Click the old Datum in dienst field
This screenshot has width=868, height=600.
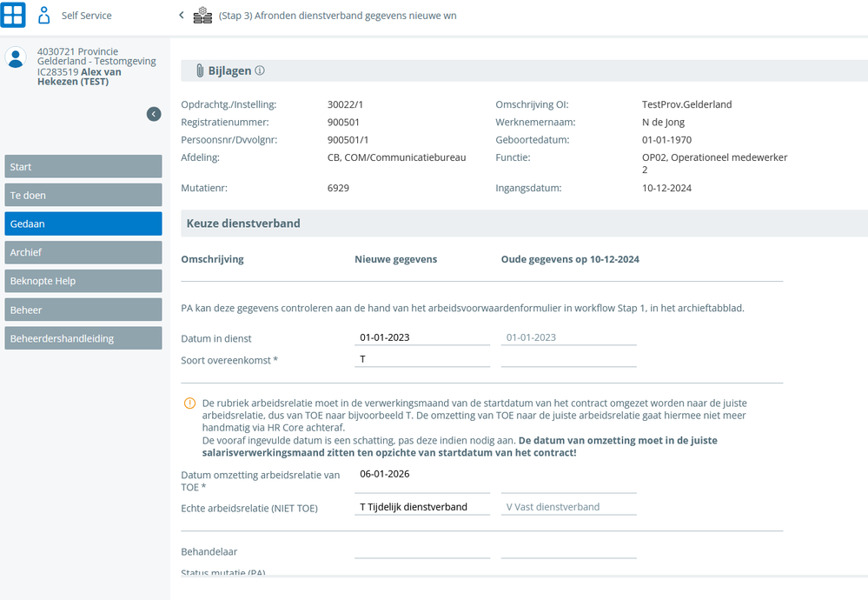(x=569, y=337)
